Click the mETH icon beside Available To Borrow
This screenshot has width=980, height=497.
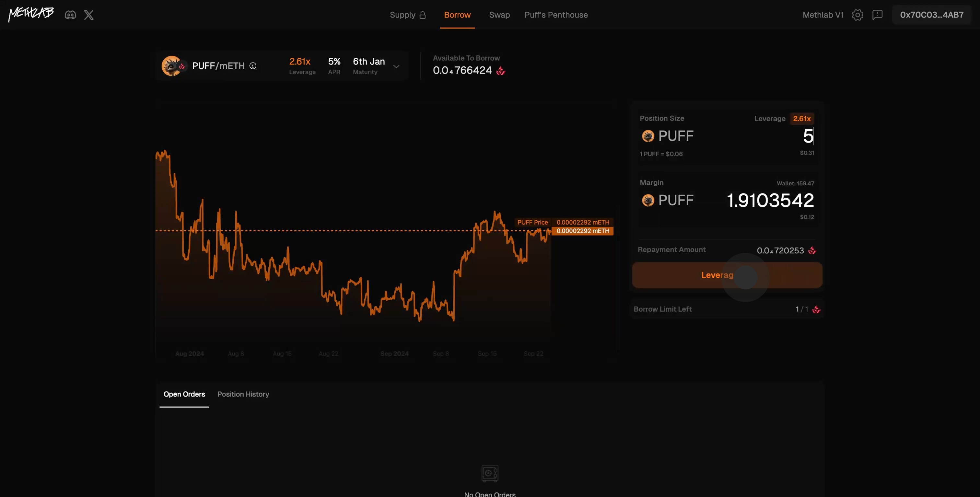pos(501,71)
